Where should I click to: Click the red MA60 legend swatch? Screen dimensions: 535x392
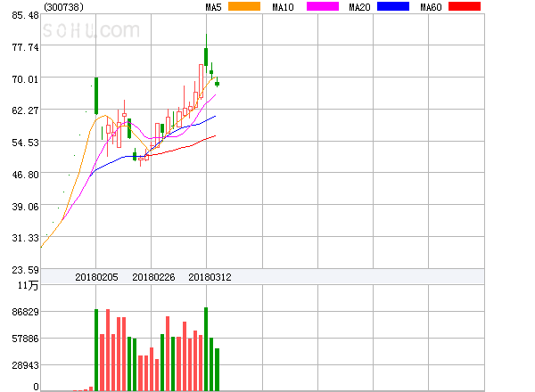[465, 6]
